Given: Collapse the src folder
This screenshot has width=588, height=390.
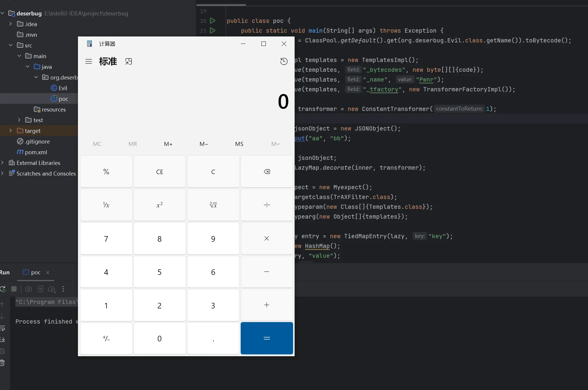Looking at the screenshot, I should [11, 45].
